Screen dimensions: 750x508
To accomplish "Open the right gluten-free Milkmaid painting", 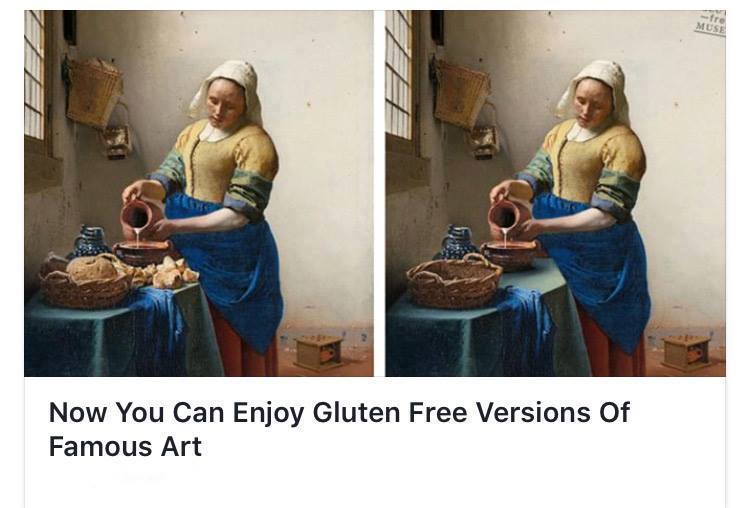I will pos(555,193).
